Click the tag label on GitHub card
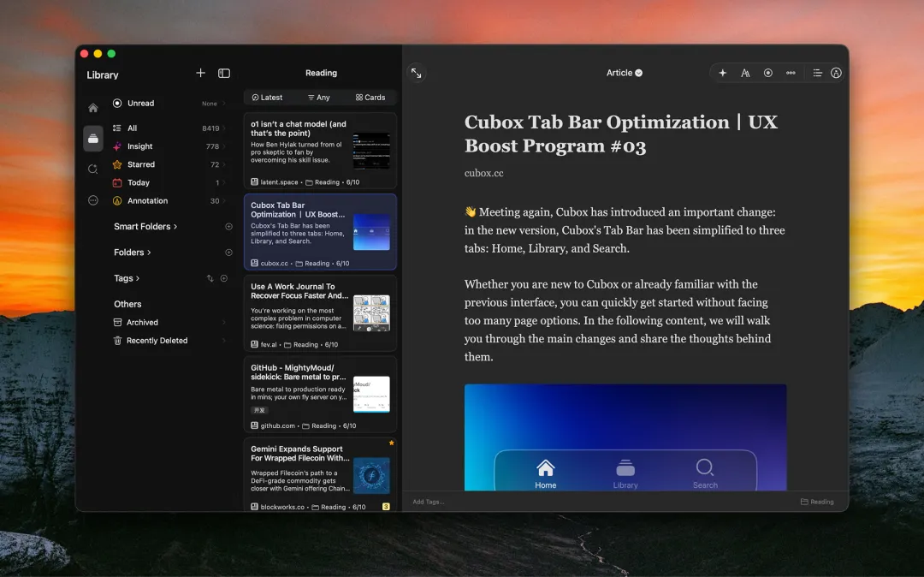This screenshot has height=577, width=924. pyautogui.click(x=259, y=410)
